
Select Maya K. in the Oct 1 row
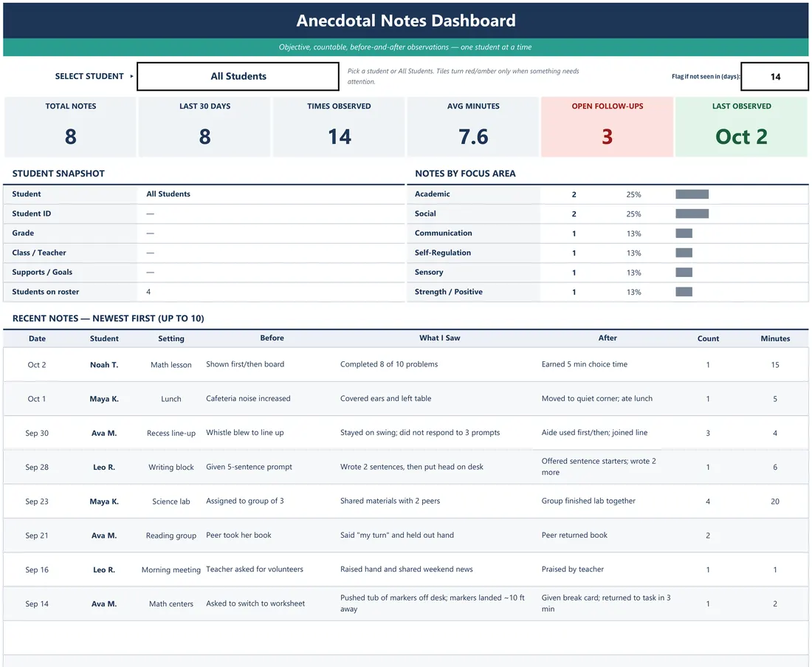tap(104, 399)
